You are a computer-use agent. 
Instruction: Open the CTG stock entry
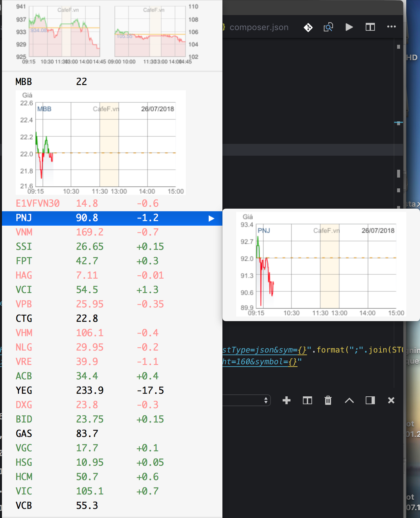(112, 319)
